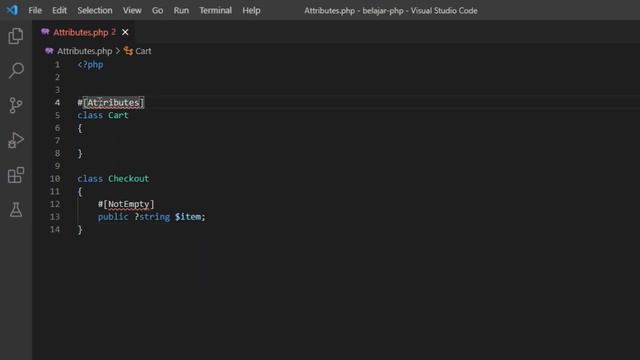Click the NotEmpty attribute text
This screenshot has width=640, height=360.
[x=129, y=204]
